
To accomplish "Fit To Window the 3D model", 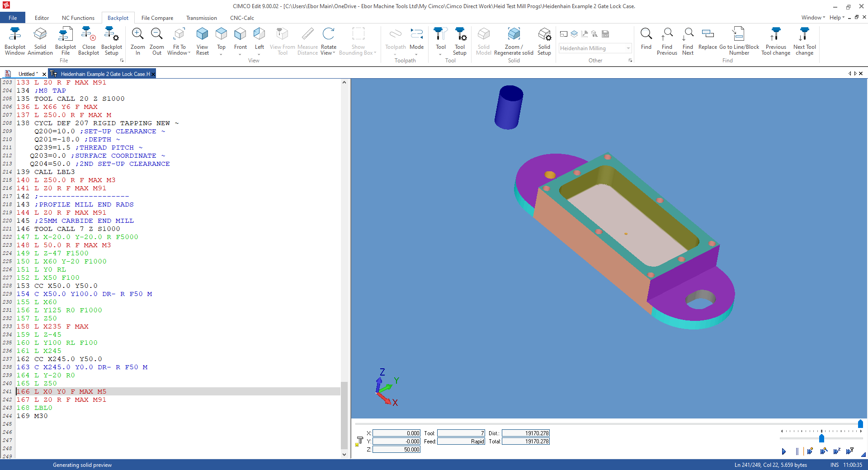I will tap(179, 41).
